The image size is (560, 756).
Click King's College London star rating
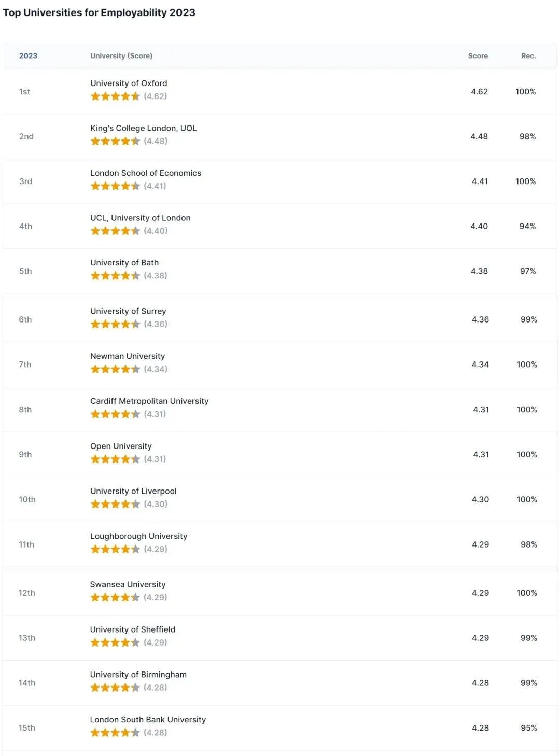click(115, 141)
